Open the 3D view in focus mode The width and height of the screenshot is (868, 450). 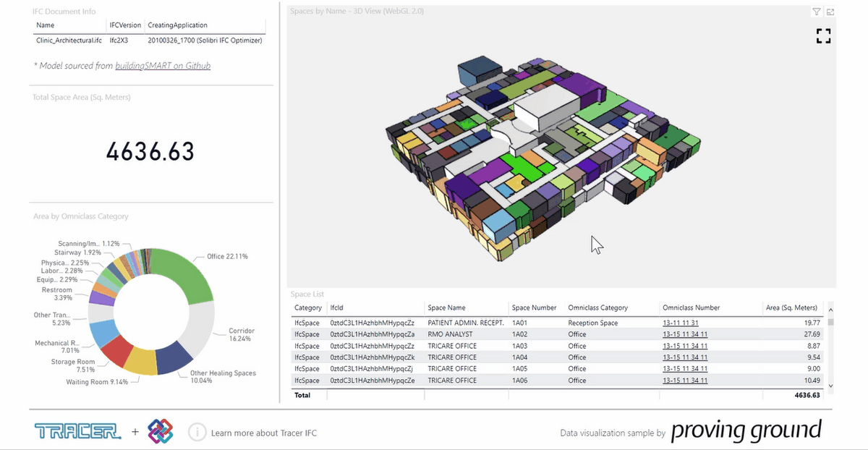pos(830,12)
